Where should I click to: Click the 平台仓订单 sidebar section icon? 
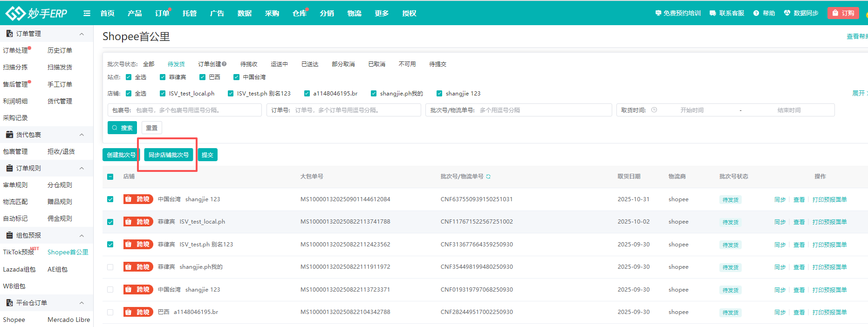coord(9,303)
